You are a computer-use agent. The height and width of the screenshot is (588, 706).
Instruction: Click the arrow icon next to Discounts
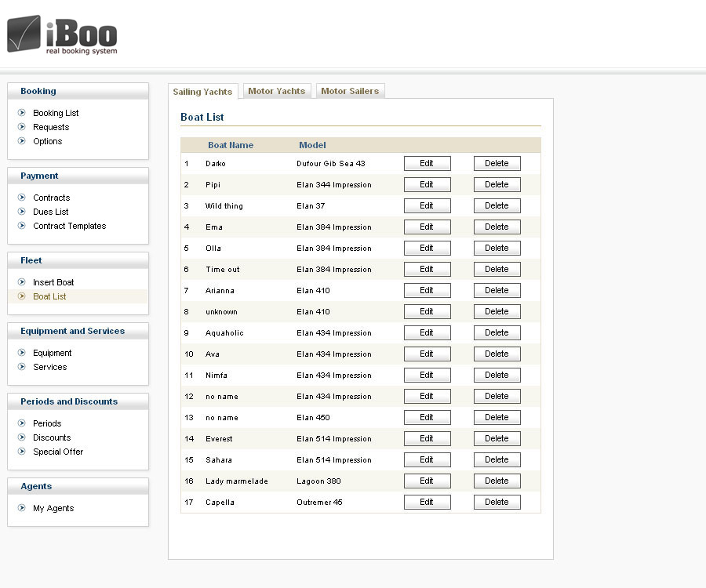tap(22, 437)
